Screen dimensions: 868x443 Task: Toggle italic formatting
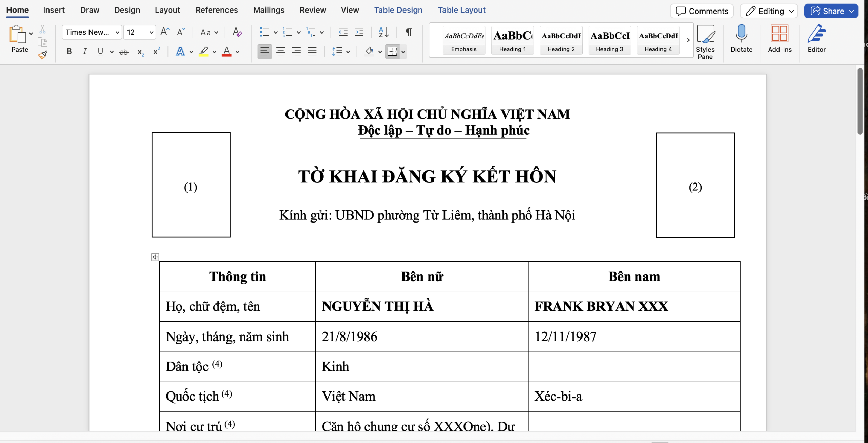[85, 52]
